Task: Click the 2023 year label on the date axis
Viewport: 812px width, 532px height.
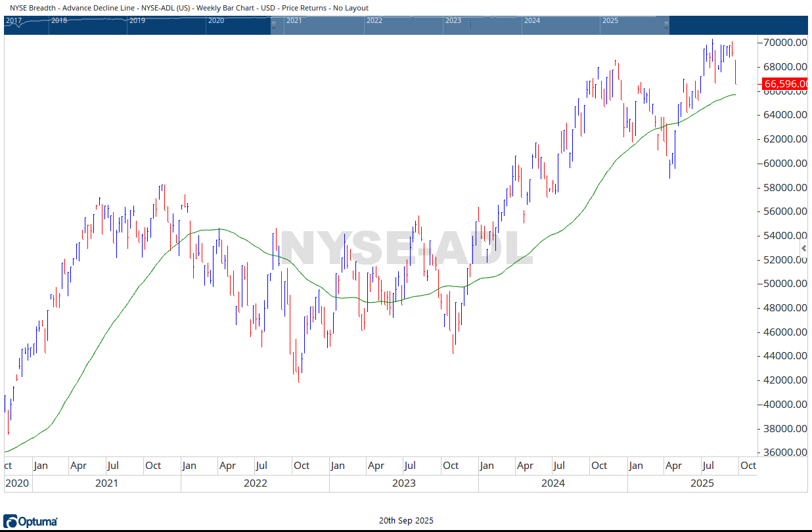Action: click(403, 483)
